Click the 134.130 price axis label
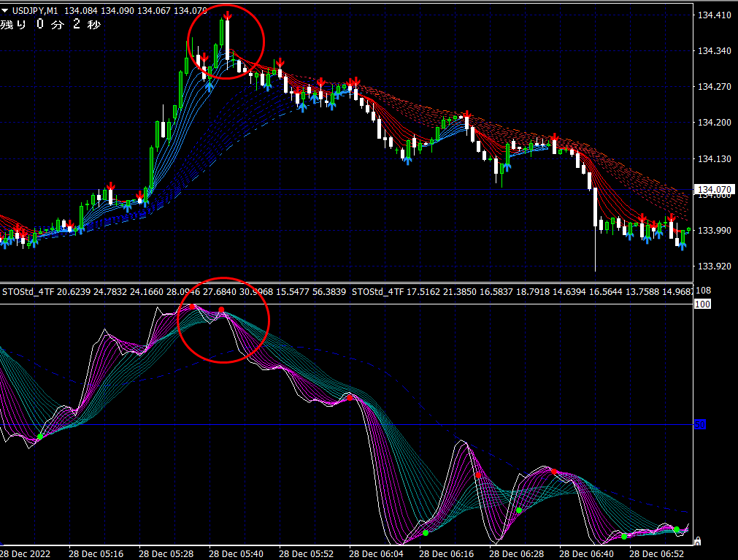 [x=714, y=159]
